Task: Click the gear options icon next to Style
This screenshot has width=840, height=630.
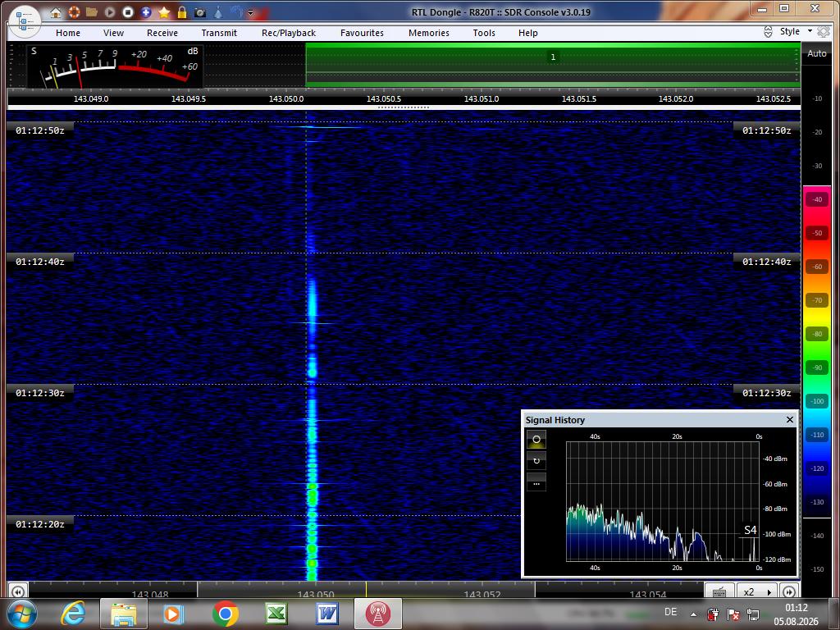Action: [x=824, y=32]
